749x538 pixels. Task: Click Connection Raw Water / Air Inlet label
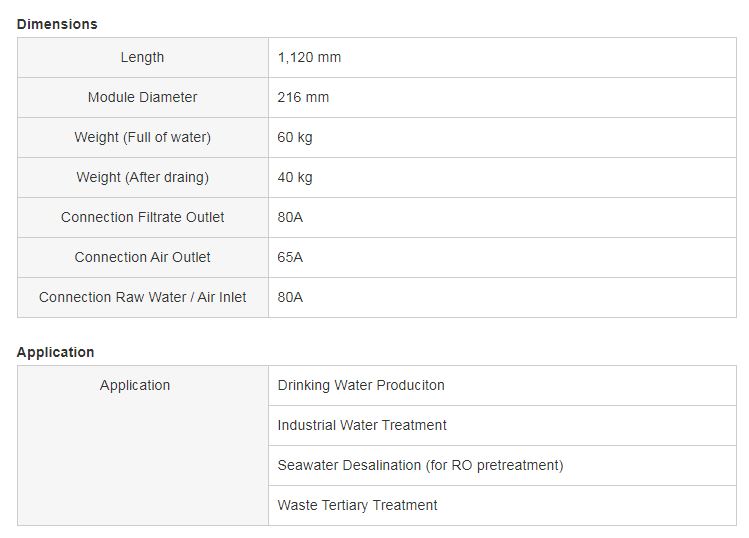(142, 297)
